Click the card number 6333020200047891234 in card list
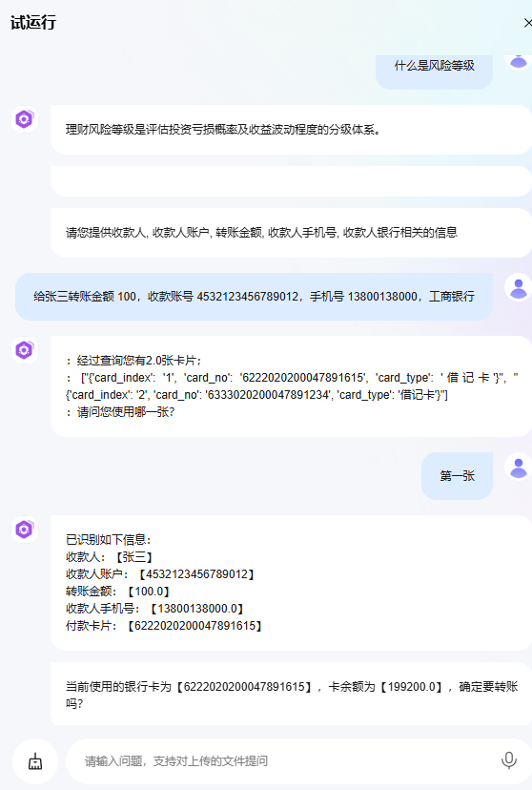 coord(268,394)
